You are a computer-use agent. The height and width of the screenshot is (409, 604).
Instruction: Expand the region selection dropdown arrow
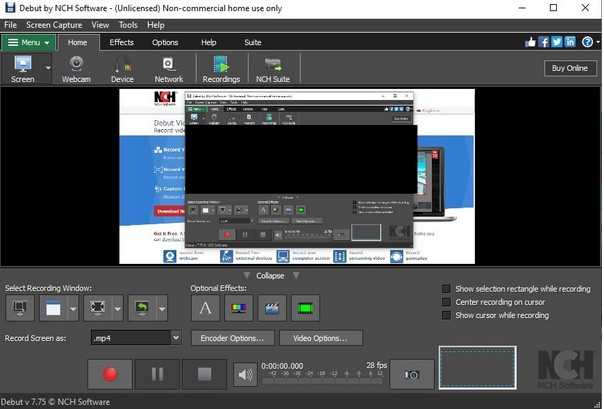117,308
